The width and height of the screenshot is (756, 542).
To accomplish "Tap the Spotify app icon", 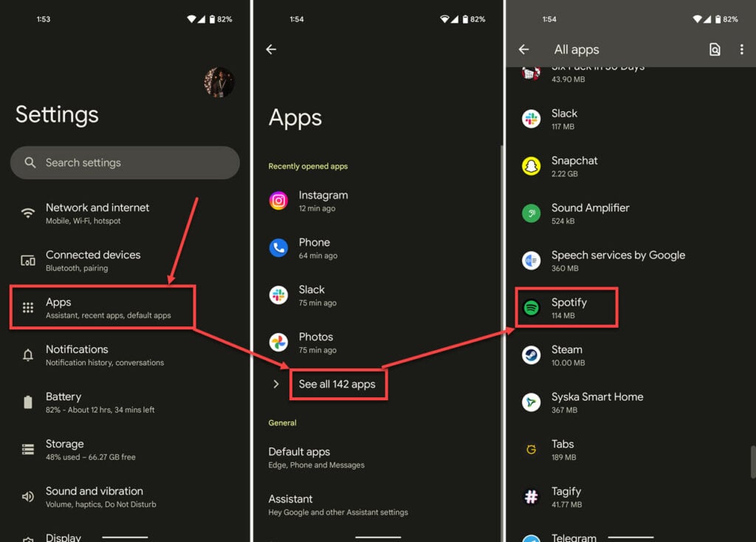I will (532, 308).
